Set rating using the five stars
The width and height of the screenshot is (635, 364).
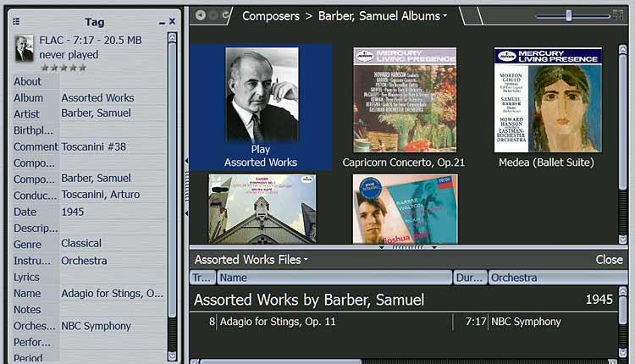63,68
